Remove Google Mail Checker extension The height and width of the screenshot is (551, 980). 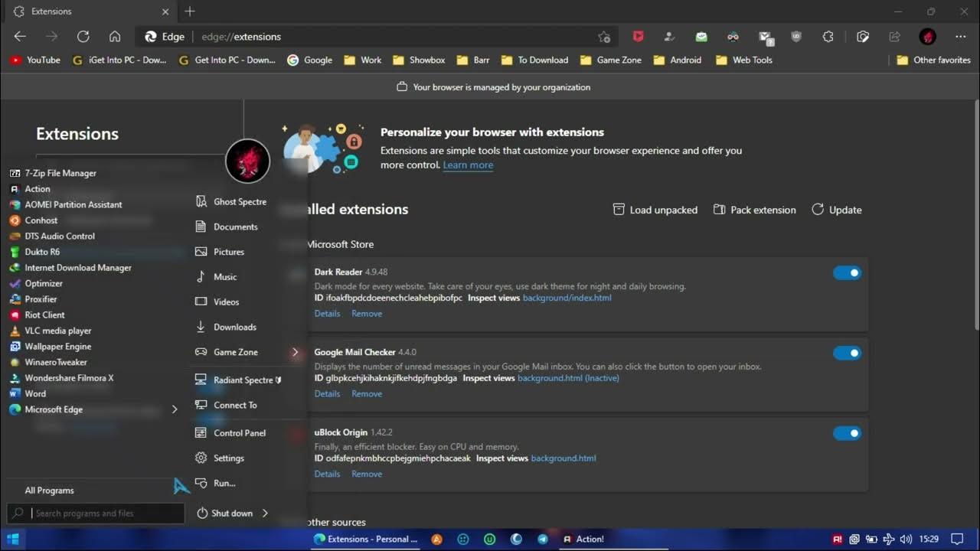tap(367, 394)
